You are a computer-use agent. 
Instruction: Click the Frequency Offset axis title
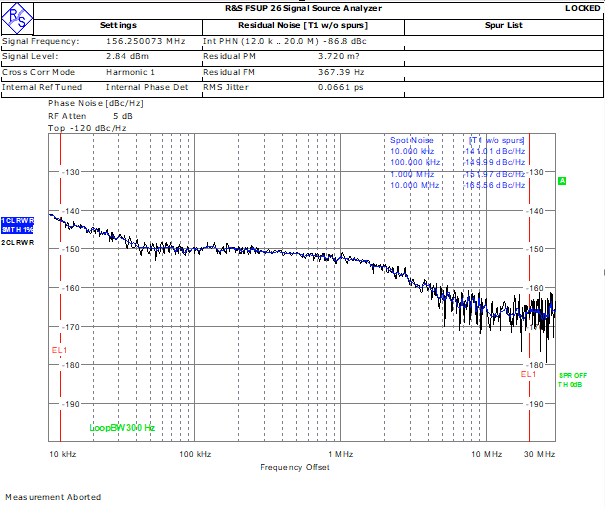click(x=295, y=467)
